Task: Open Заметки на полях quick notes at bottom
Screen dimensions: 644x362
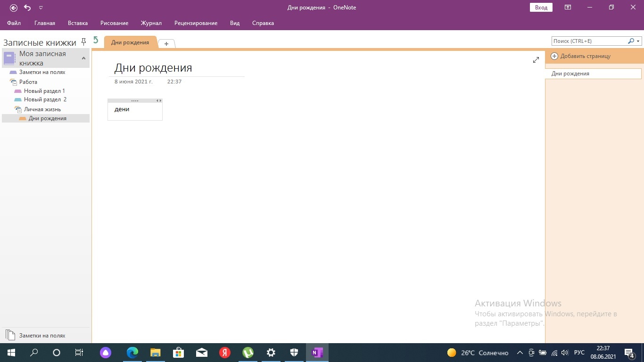Action: [x=36, y=336]
